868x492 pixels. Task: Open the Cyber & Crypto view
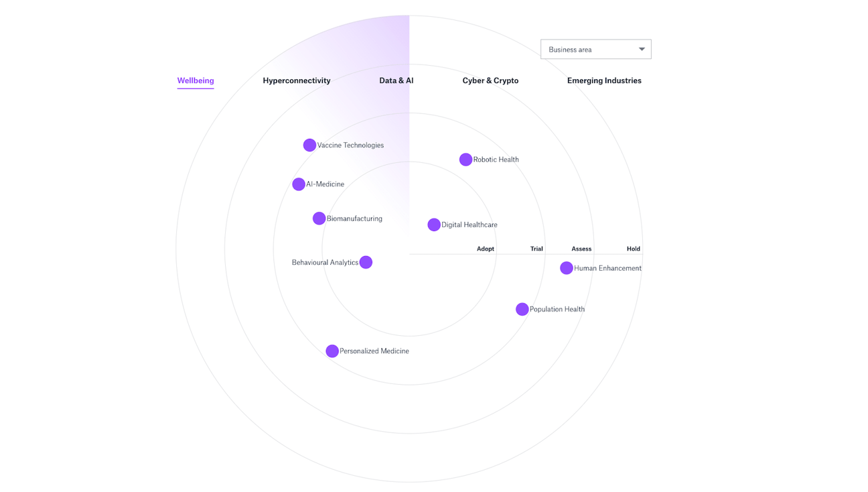(x=490, y=80)
